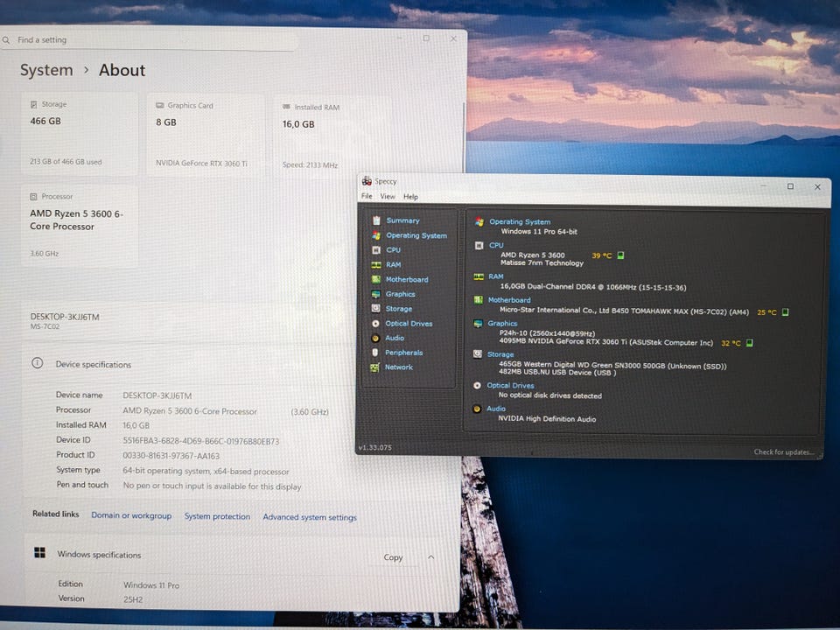Click Device ID value 5516FBA3-6828-4D69-B66C-01976B80EB73

click(201, 441)
